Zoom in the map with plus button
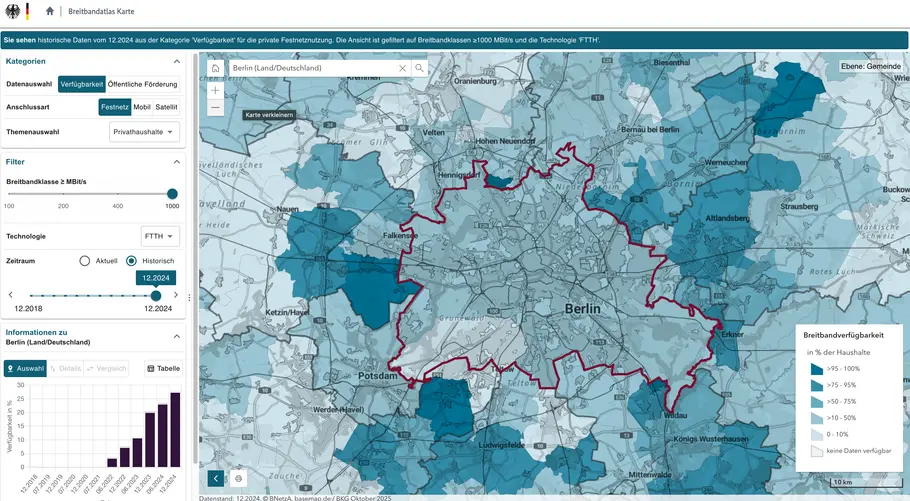This screenshot has height=501, width=910. tap(215, 90)
